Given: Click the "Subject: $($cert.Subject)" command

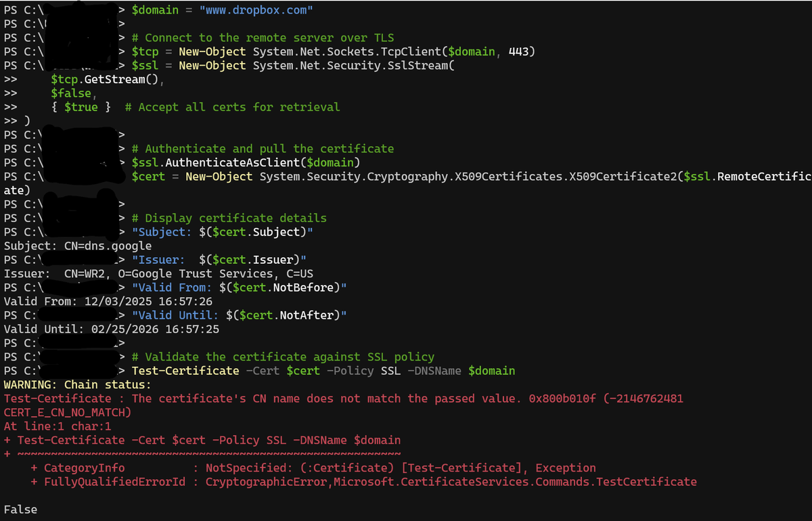Looking at the screenshot, I should pyautogui.click(x=222, y=232).
